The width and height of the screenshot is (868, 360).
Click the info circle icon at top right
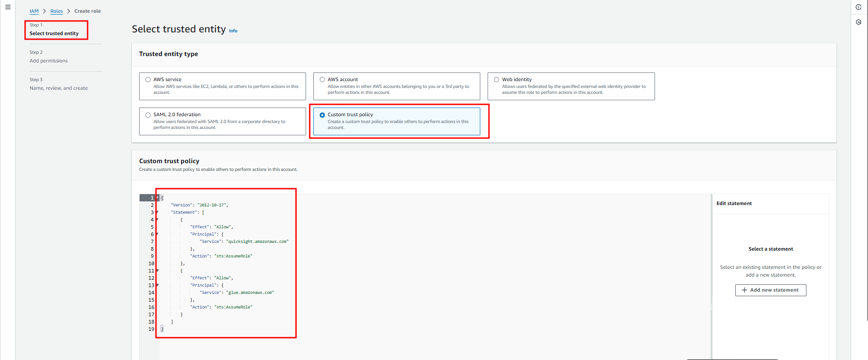pyautogui.click(x=858, y=7)
